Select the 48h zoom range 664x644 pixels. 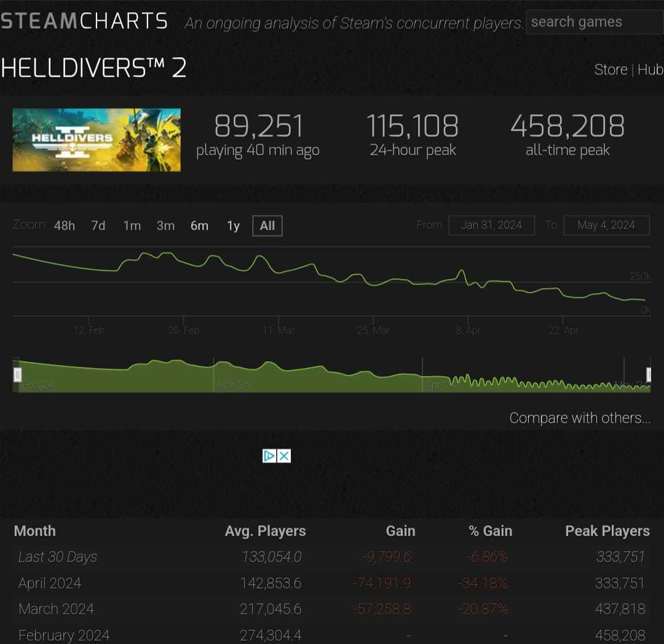65,226
